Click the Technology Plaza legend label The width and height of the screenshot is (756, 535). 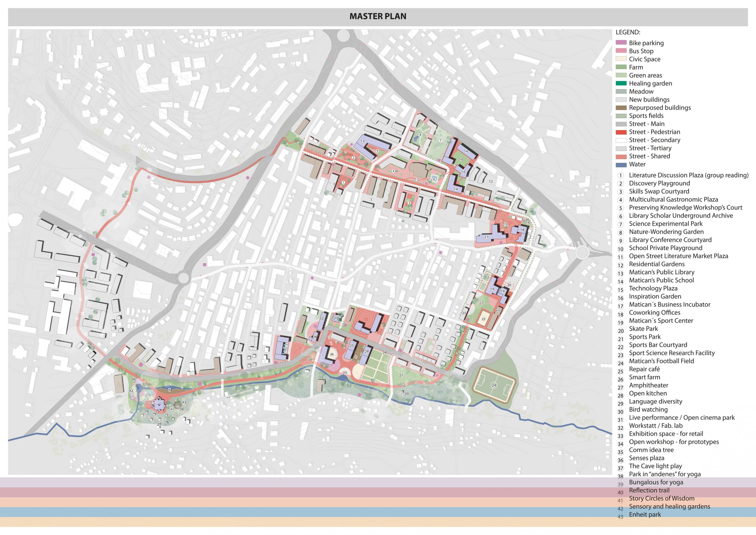coord(653,288)
